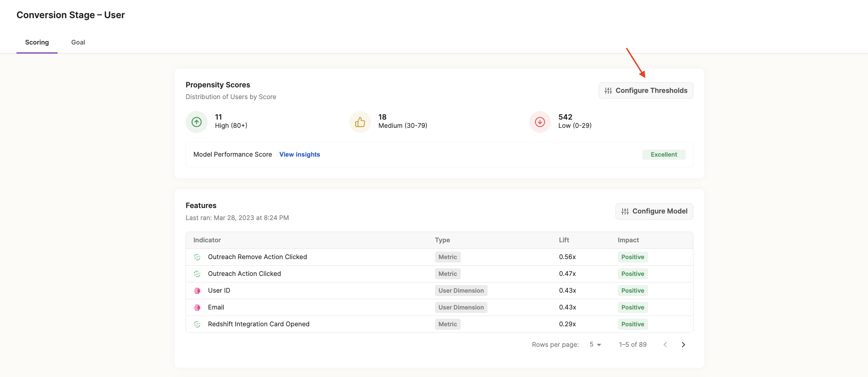Open the View insights link
The width and height of the screenshot is (868, 377).
(300, 155)
